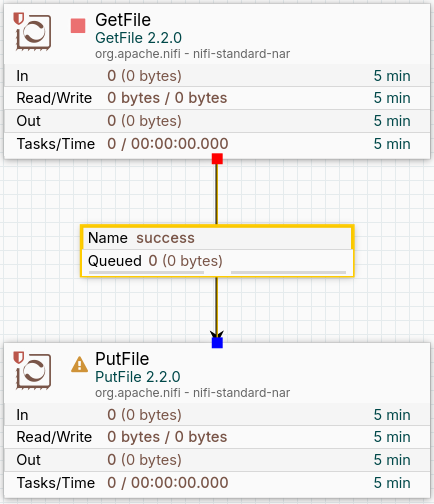Click the connection line above the success label

(217, 194)
